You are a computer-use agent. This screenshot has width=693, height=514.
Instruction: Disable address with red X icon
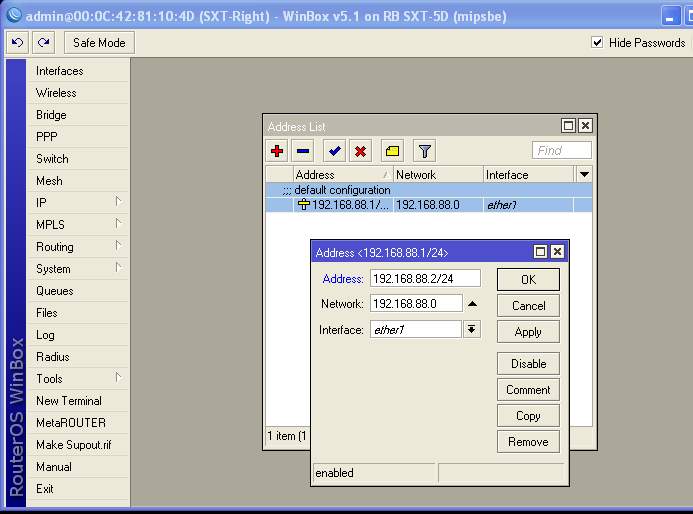[x=360, y=151]
